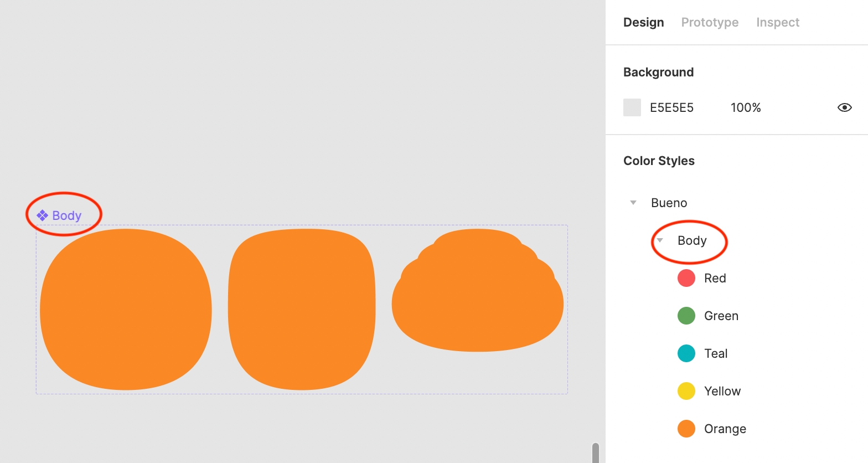Click the Body component set icon on canvas
Screen dimensions: 868x463
(x=42, y=215)
